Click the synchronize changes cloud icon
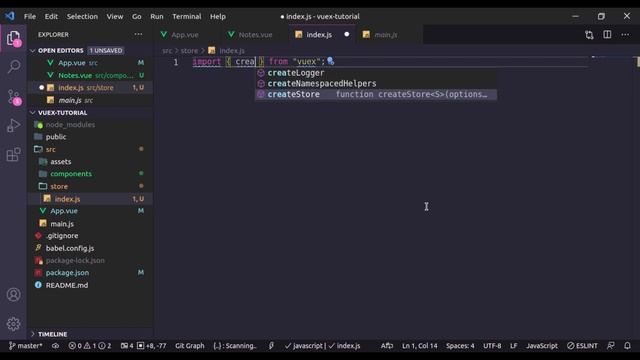The image size is (640, 360). tap(56, 346)
